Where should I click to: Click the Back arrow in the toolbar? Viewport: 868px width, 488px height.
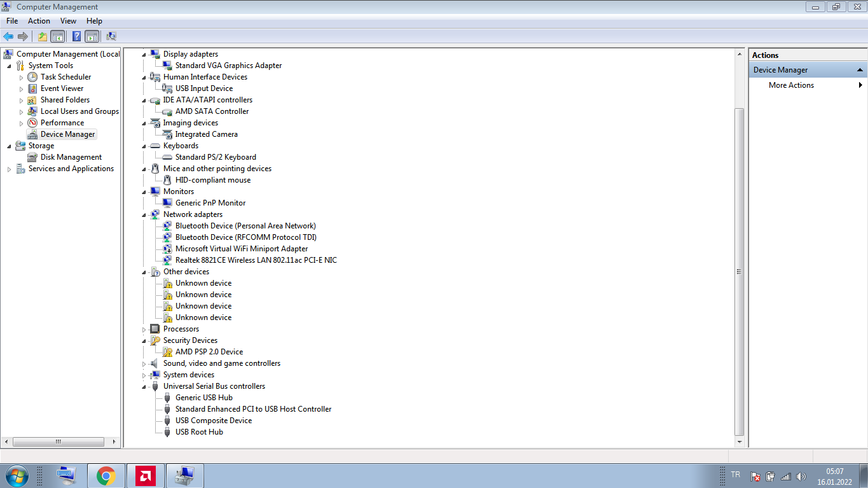pyautogui.click(x=8, y=36)
